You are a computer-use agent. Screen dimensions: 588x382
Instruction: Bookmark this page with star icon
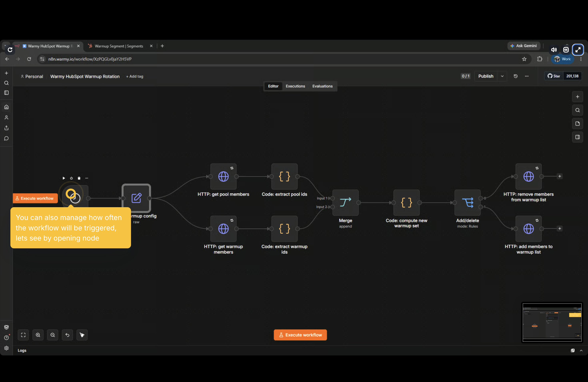(524, 59)
